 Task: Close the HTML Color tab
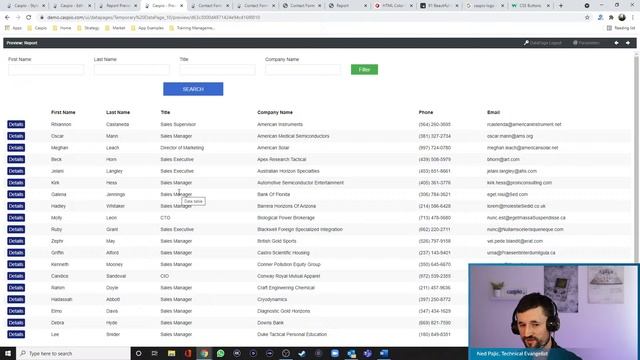click(411, 6)
